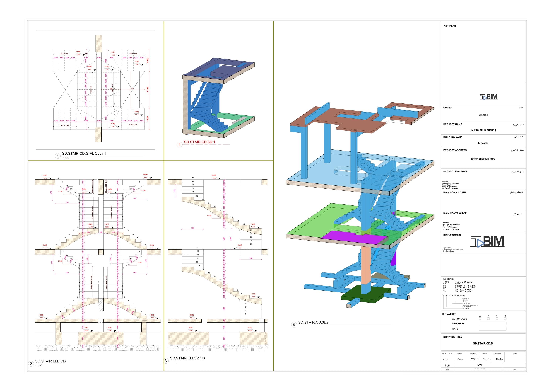Viewport: 554px width, 392px height.
Task: Click the N29 sheet number field
Action: (x=480, y=365)
